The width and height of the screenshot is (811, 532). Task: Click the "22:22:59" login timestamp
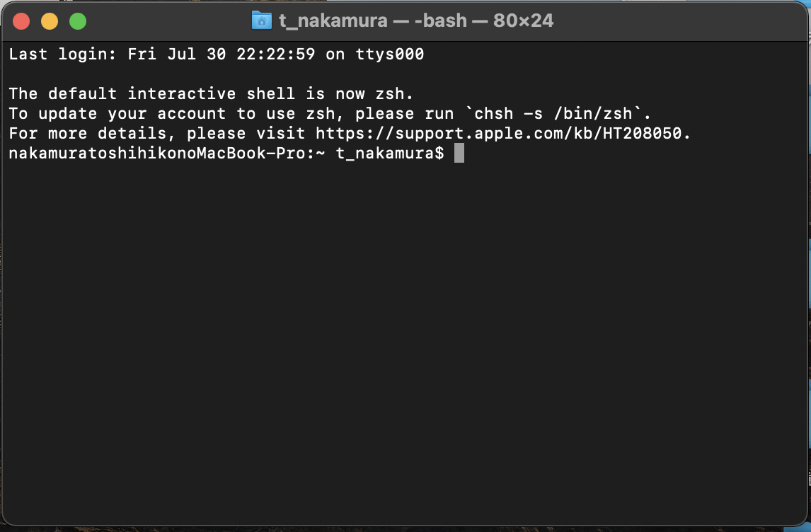(x=276, y=54)
